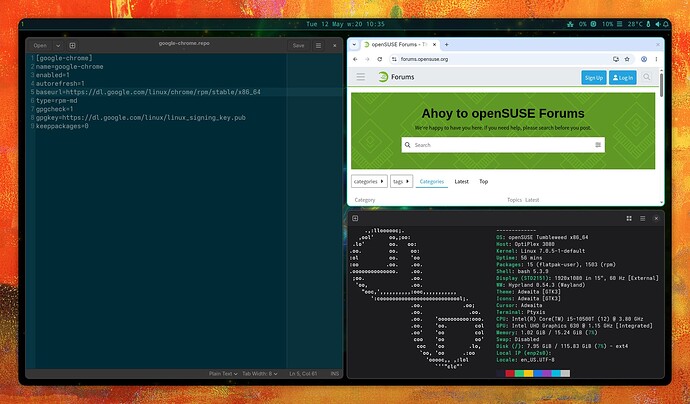690x404 pixels.
Task: Reload the forums page
Action: (379, 59)
